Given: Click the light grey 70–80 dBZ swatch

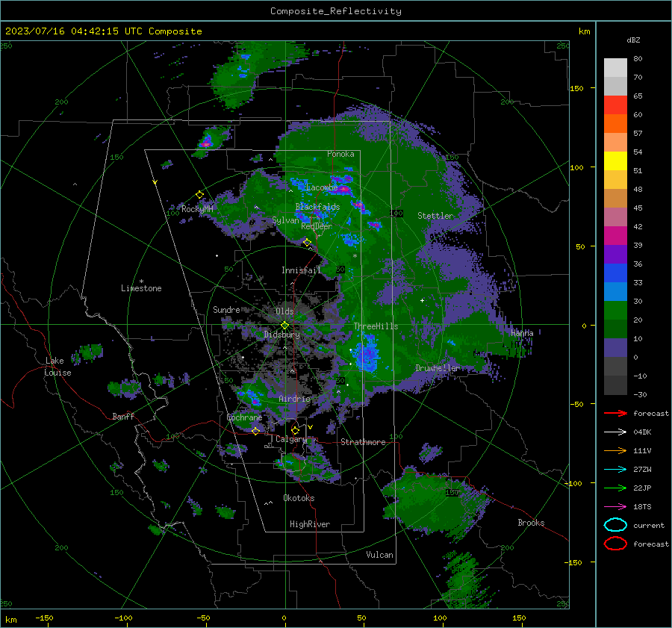Looking at the screenshot, I should (615, 68).
